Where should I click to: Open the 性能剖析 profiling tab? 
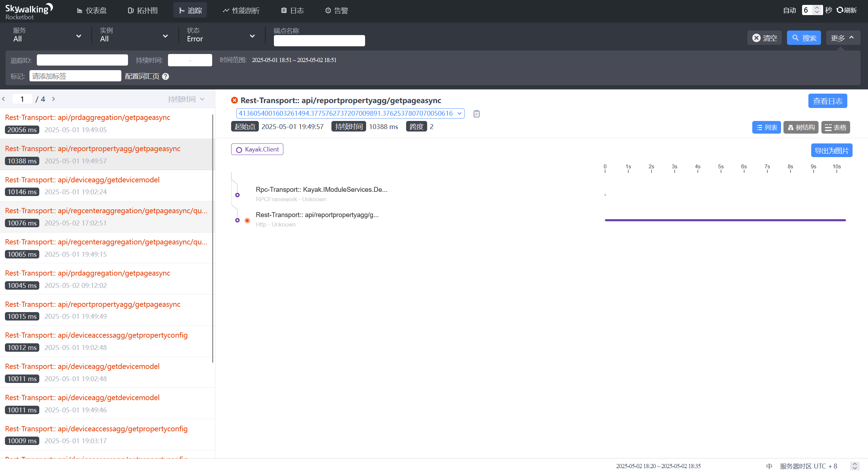coord(241,11)
